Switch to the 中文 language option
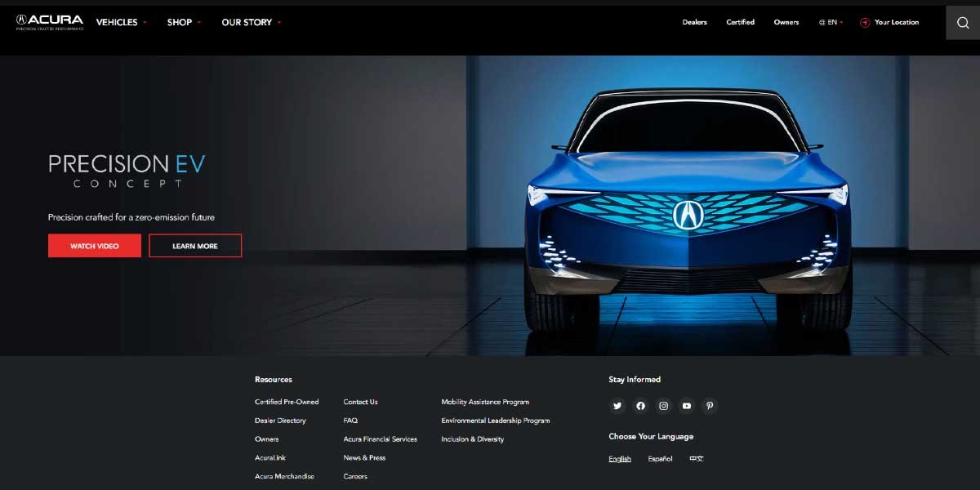 coord(696,458)
